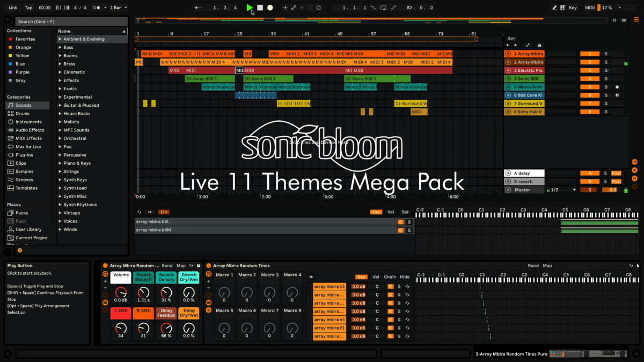Switch to the Chain tab in the rack
This screenshot has height=362, width=644.
pyautogui.click(x=390, y=277)
